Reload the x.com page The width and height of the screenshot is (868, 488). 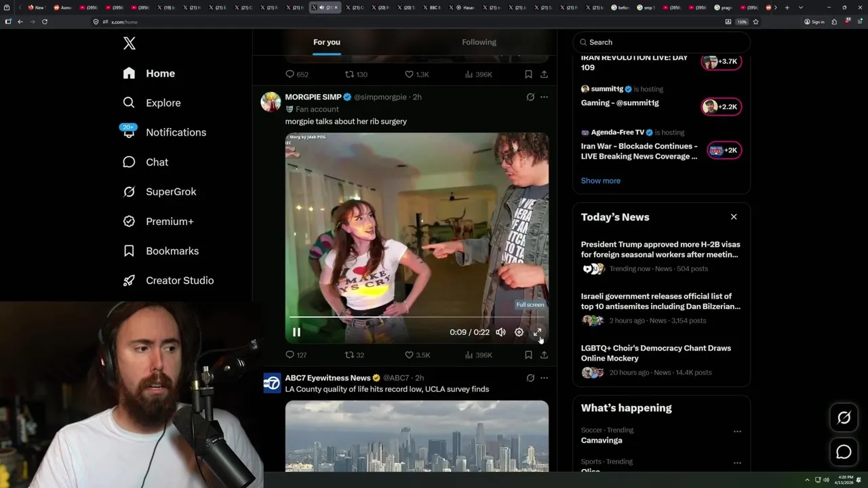coord(45,22)
